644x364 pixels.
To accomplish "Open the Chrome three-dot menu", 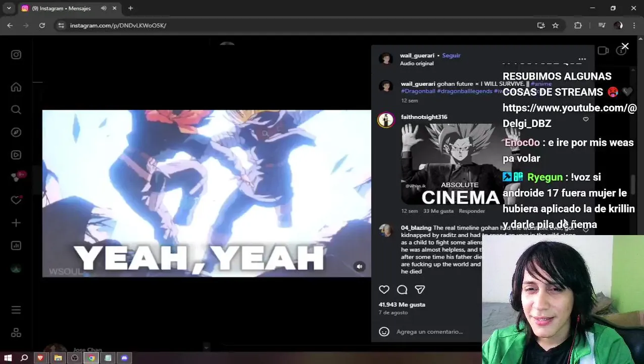I will pos(634,25).
